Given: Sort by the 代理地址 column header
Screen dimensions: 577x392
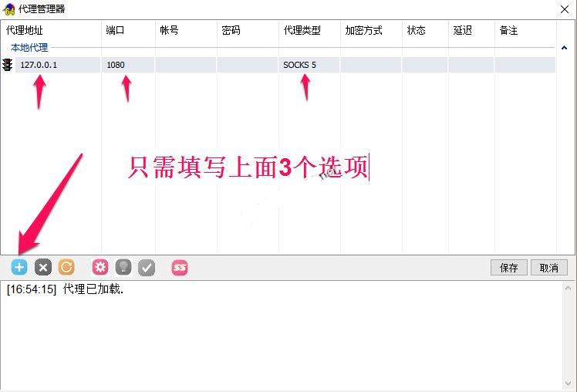Looking at the screenshot, I should pyautogui.click(x=25, y=30).
